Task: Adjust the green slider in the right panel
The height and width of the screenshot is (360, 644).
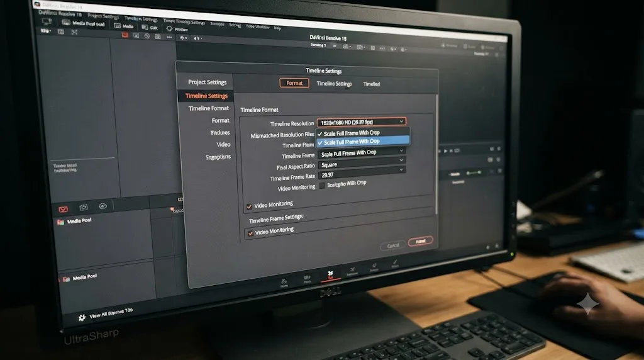Action: [x=473, y=172]
